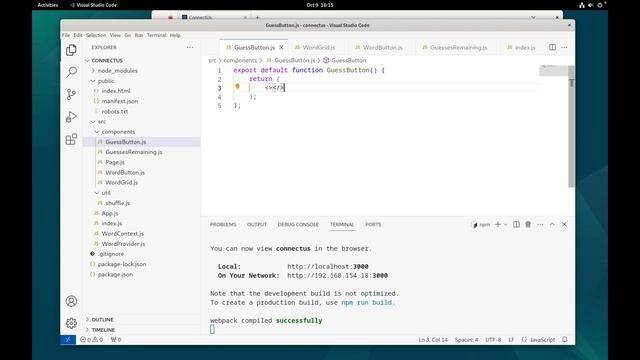The image size is (640, 360).
Task: Open package.json in the explorer
Action: pos(115,274)
